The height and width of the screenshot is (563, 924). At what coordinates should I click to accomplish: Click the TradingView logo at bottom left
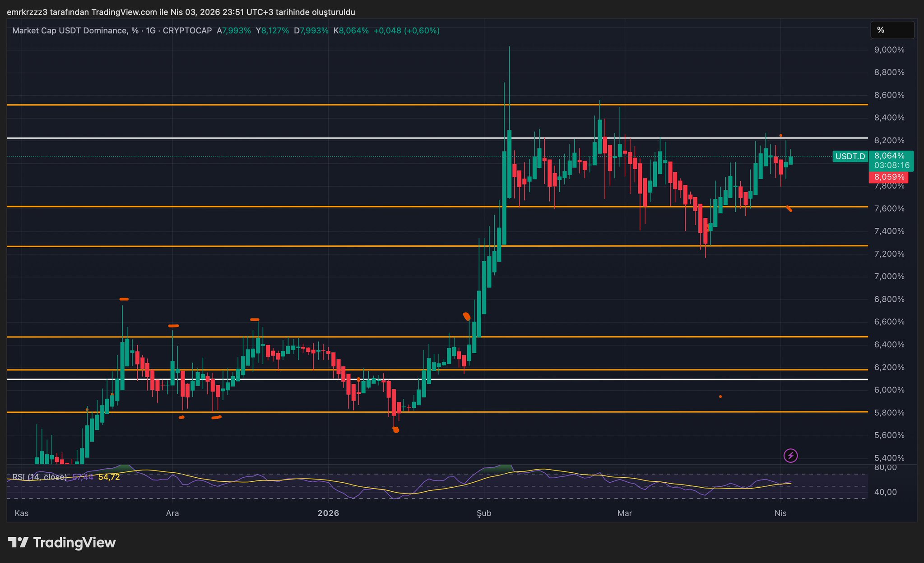point(62,542)
